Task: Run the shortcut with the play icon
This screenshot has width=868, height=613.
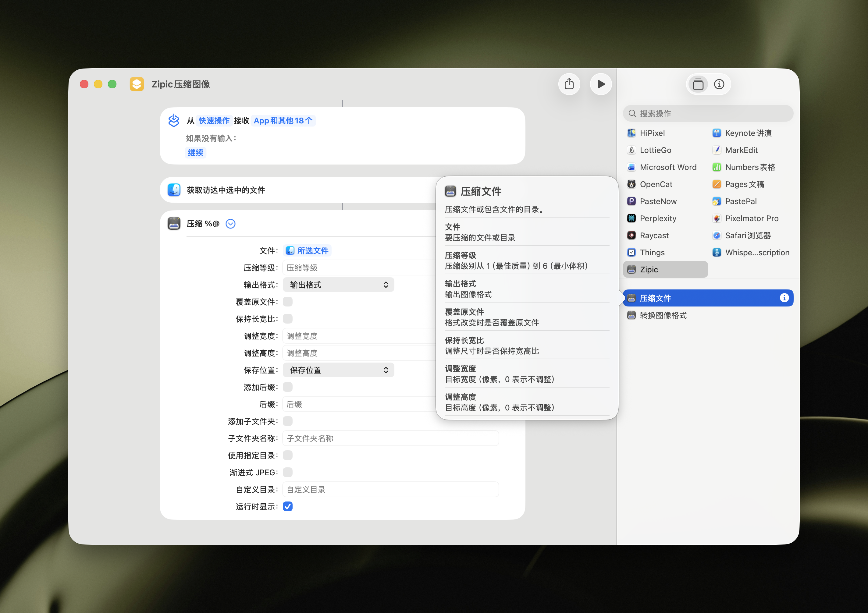Action: (600, 84)
